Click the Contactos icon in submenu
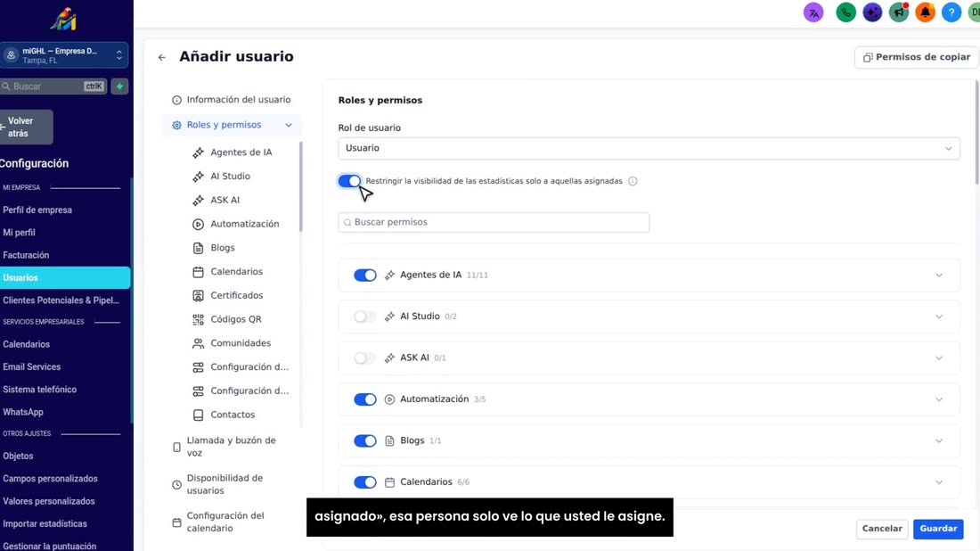This screenshot has height=551, width=980. pyautogui.click(x=198, y=415)
